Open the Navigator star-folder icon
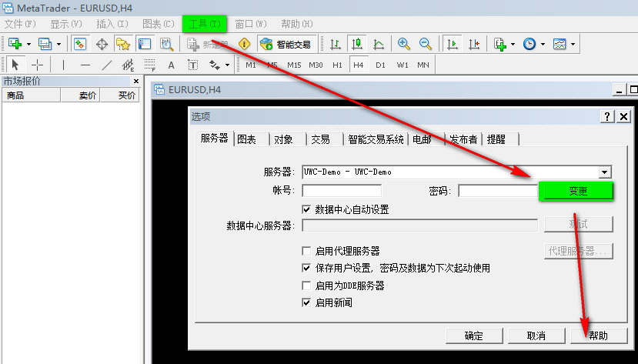 click(x=123, y=44)
